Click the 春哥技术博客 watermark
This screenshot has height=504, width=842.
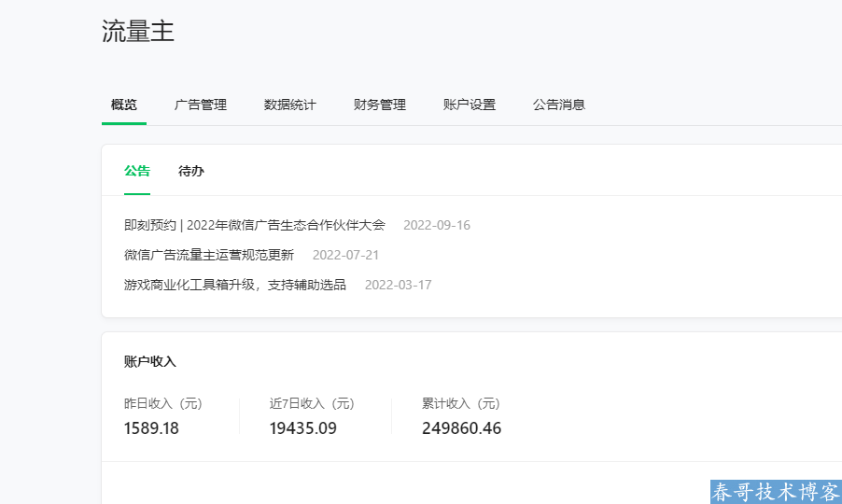coord(775,492)
